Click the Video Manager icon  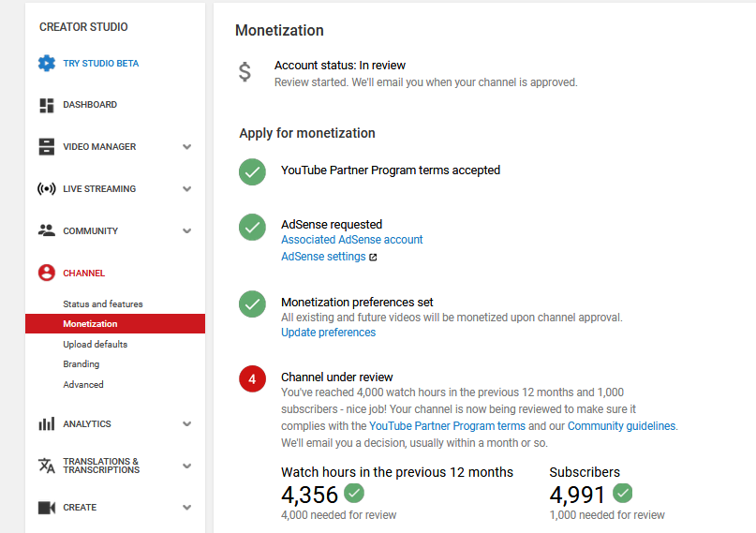47,146
